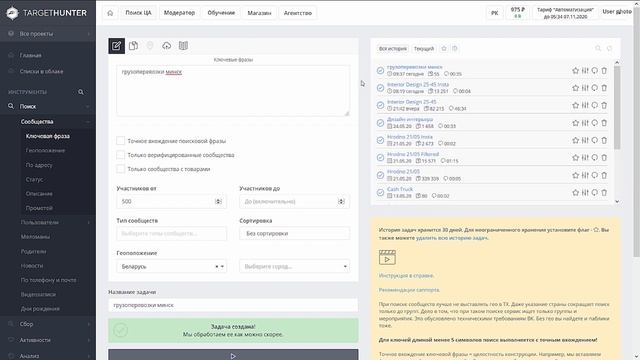The height and width of the screenshot is (360, 640).
Task: Delete the 'Hrodna 21/05 Filtered' task
Action: 604,158
